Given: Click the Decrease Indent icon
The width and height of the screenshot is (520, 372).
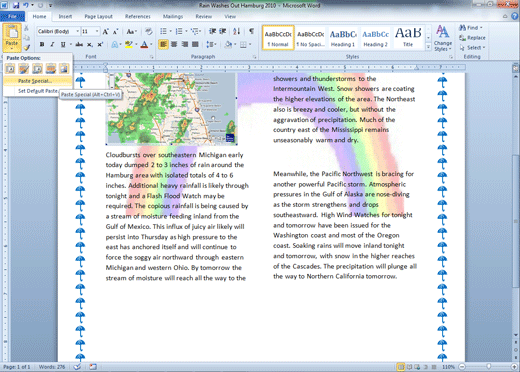Looking at the screenshot, I should click(212, 31).
